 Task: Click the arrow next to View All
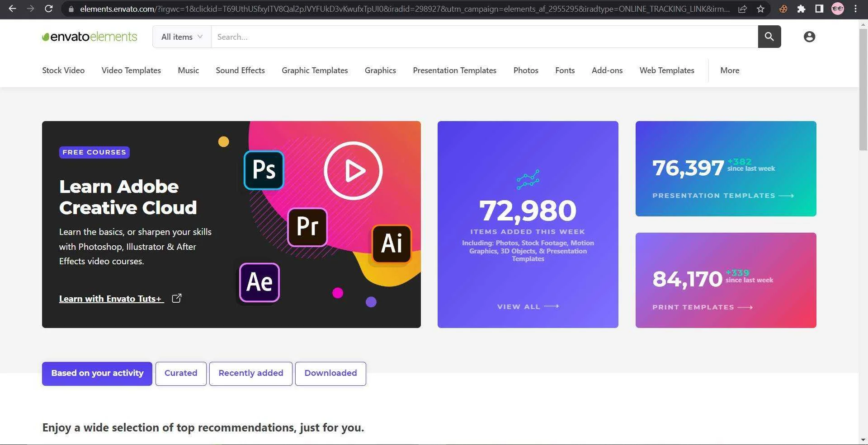pyautogui.click(x=552, y=306)
